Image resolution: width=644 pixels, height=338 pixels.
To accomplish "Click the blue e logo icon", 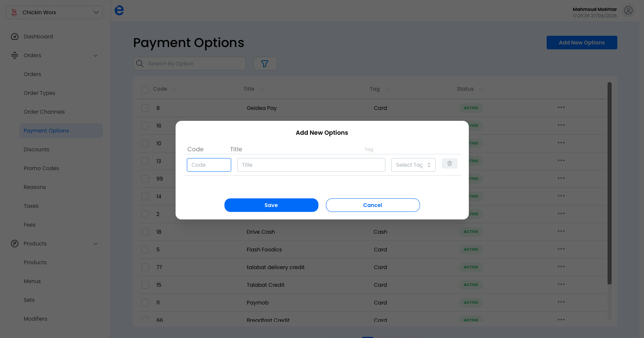I will coord(119,10).
